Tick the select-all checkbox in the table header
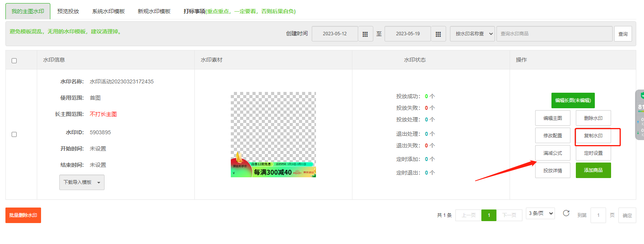 [14, 61]
